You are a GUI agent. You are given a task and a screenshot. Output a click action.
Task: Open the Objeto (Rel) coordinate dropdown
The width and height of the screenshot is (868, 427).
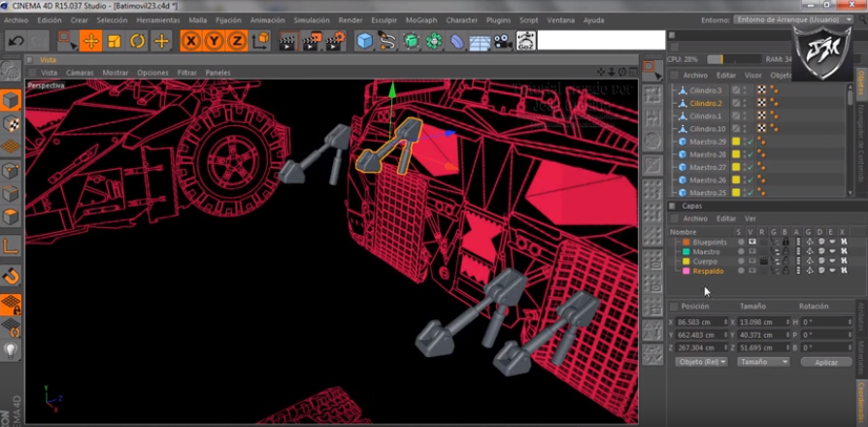(701, 362)
